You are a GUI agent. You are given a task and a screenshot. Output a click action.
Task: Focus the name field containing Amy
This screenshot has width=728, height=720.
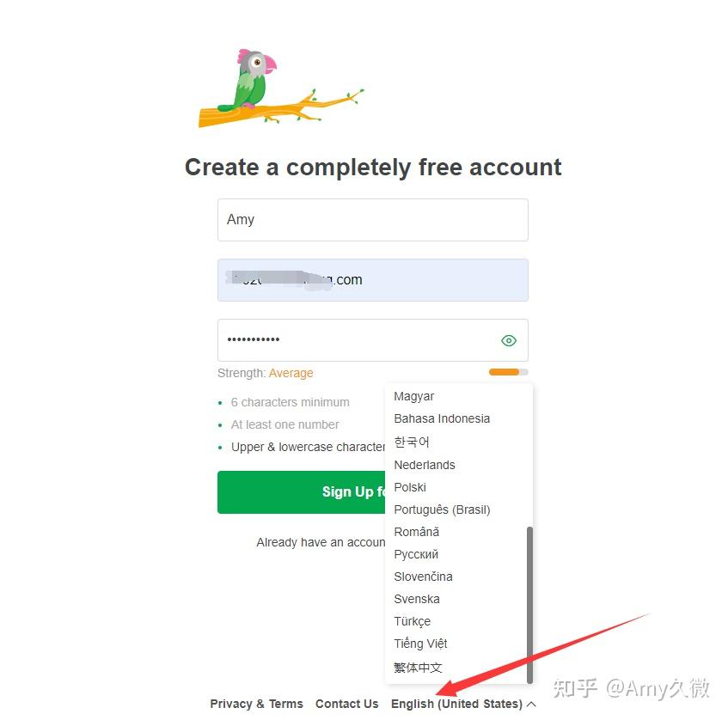(373, 220)
